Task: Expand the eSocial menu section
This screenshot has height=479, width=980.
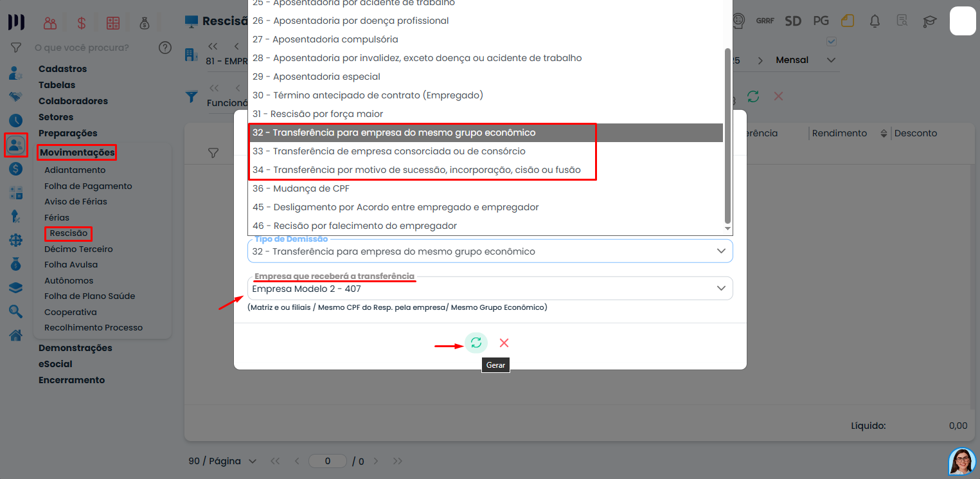Action: pos(55,364)
